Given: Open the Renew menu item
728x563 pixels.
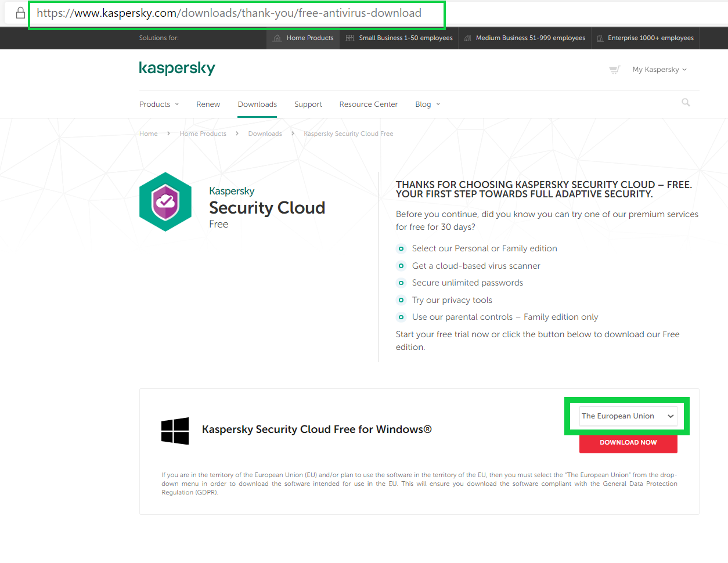Looking at the screenshot, I should tap(208, 104).
